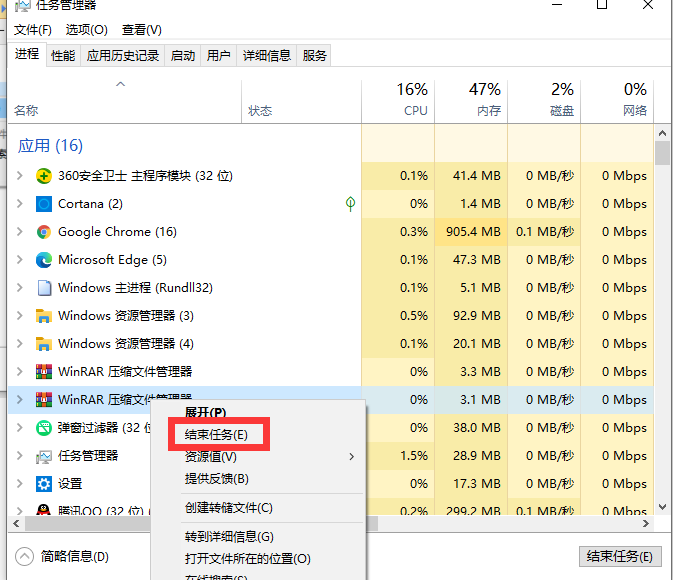
Task: Click the Microsoft Edge icon
Action: 44,260
